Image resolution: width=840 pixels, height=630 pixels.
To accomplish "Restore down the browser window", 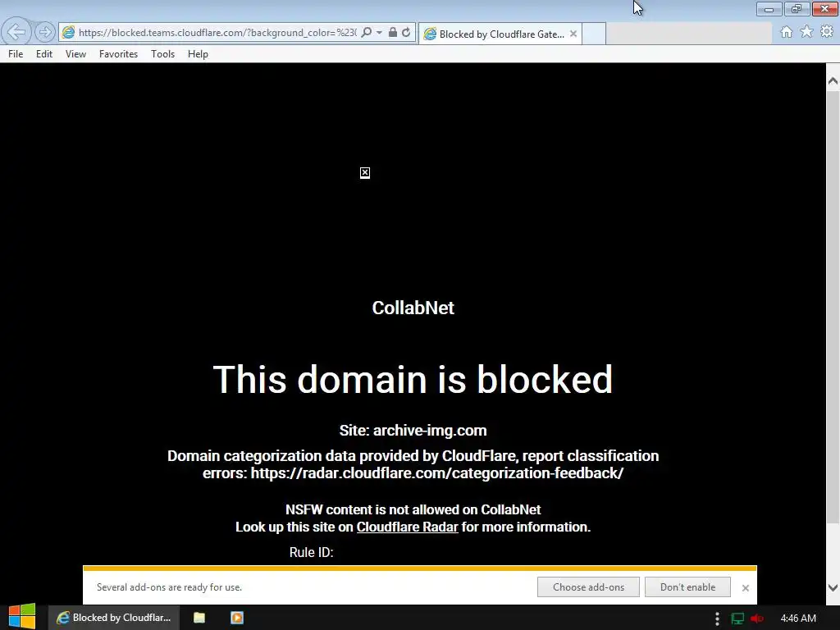I will (x=797, y=9).
